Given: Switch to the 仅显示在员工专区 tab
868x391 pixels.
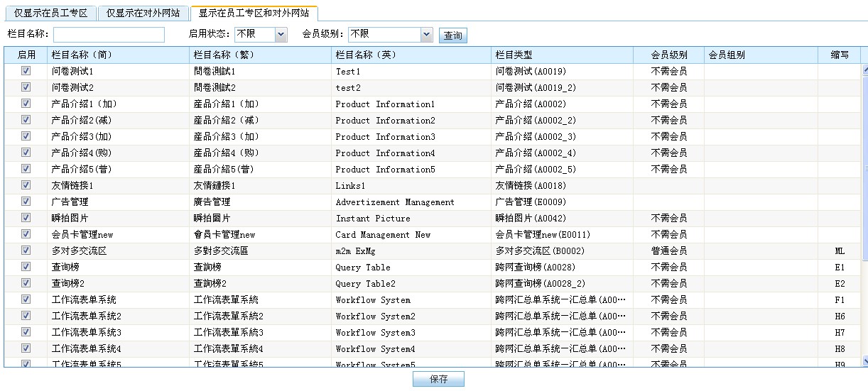Looking at the screenshot, I should [x=50, y=13].
